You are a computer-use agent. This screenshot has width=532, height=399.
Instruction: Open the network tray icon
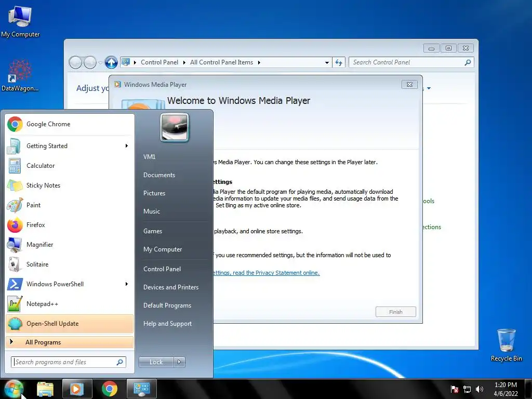tap(467, 389)
